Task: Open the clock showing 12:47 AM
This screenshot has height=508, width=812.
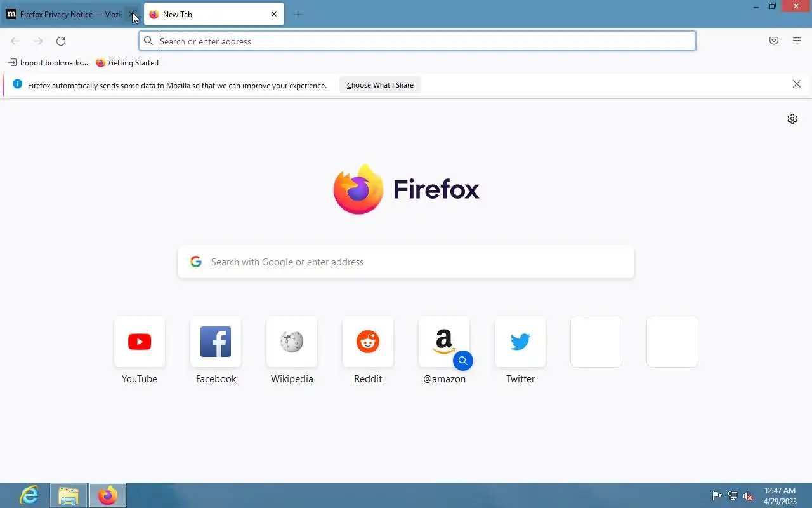Action: (780, 496)
